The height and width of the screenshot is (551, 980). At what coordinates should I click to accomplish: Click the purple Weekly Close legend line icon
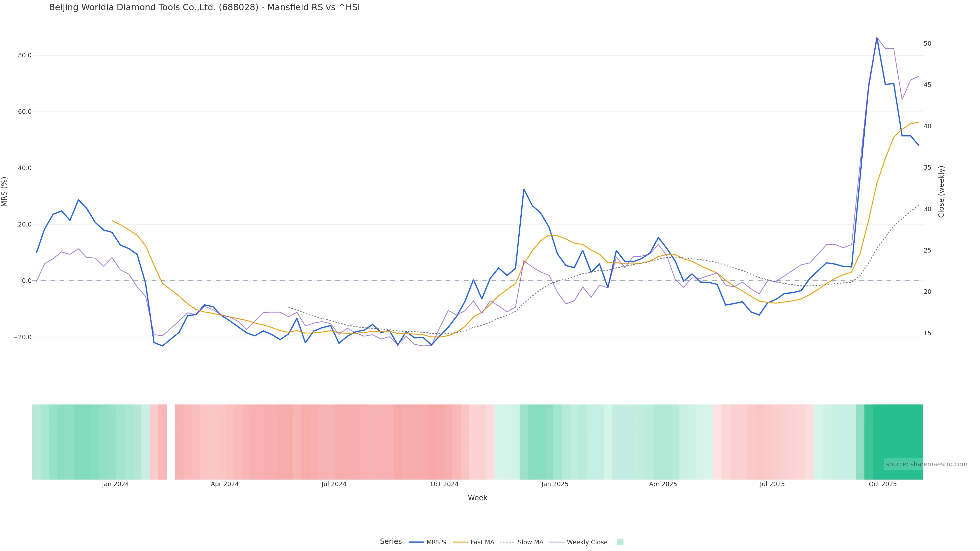point(557,542)
